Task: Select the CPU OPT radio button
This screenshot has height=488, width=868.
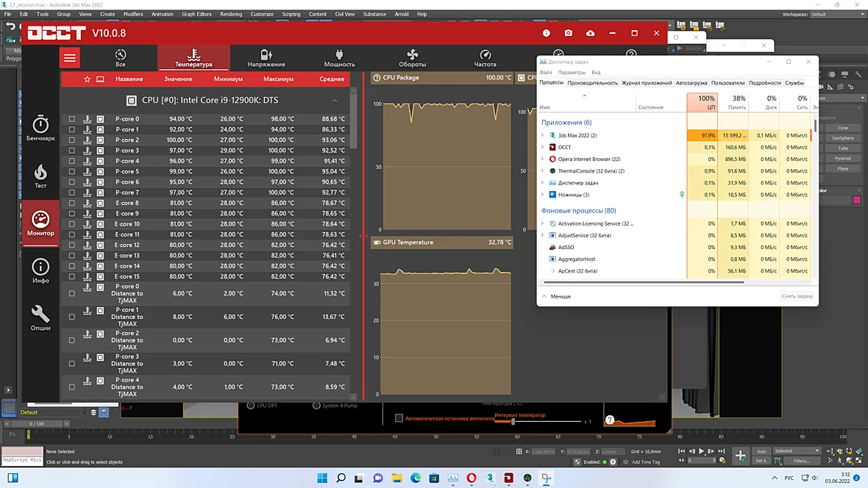Action: point(251,406)
